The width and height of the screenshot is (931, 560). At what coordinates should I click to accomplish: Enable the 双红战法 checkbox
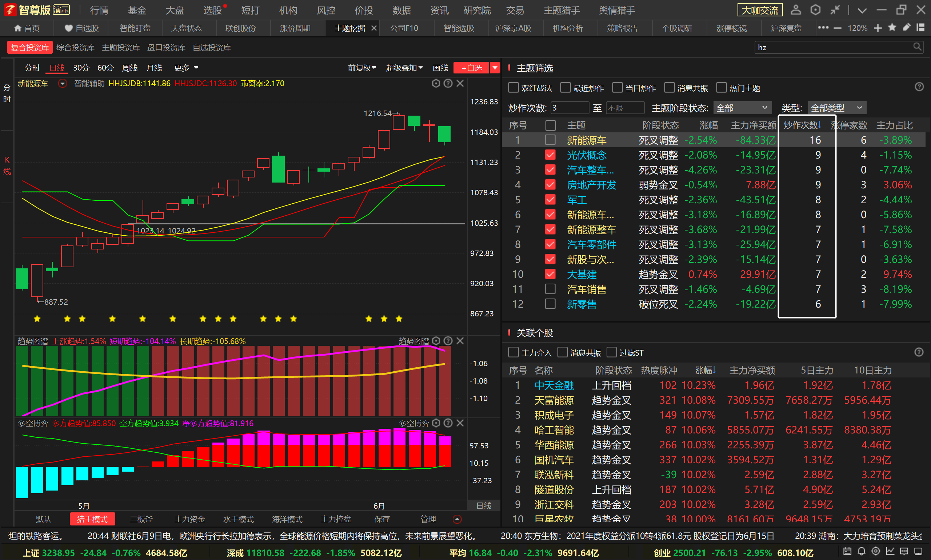click(x=514, y=88)
